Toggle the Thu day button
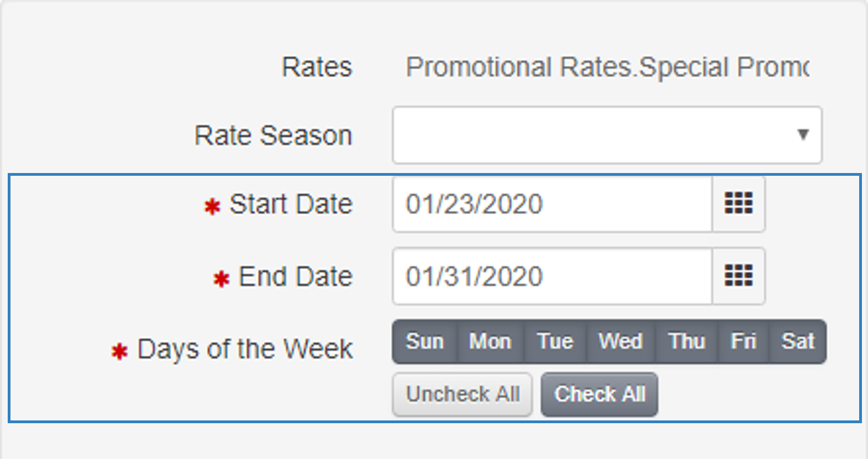The height and width of the screenshot is (459, 868). click(x=687, y=342)
